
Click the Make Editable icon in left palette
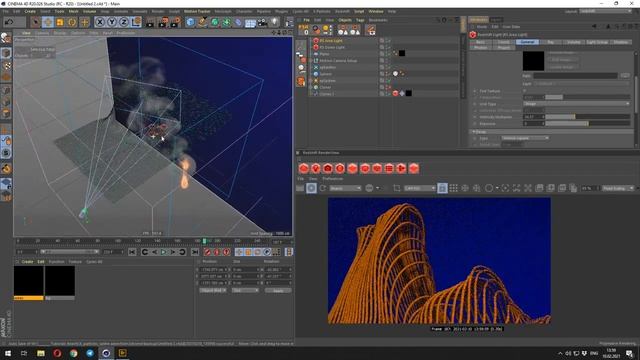point(6,38)
